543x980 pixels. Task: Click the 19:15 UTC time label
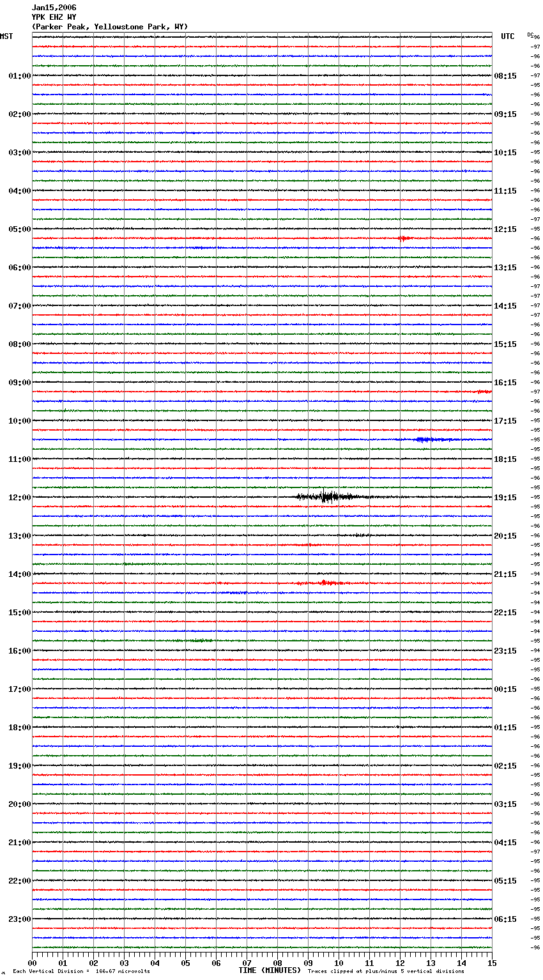505,498
